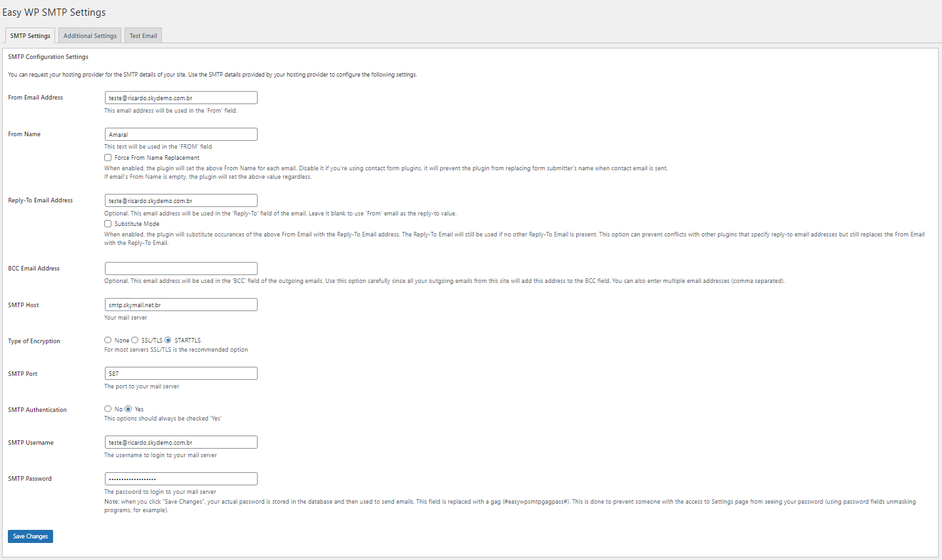Click the Substitute Mode label text

click(x=137, y=224)
